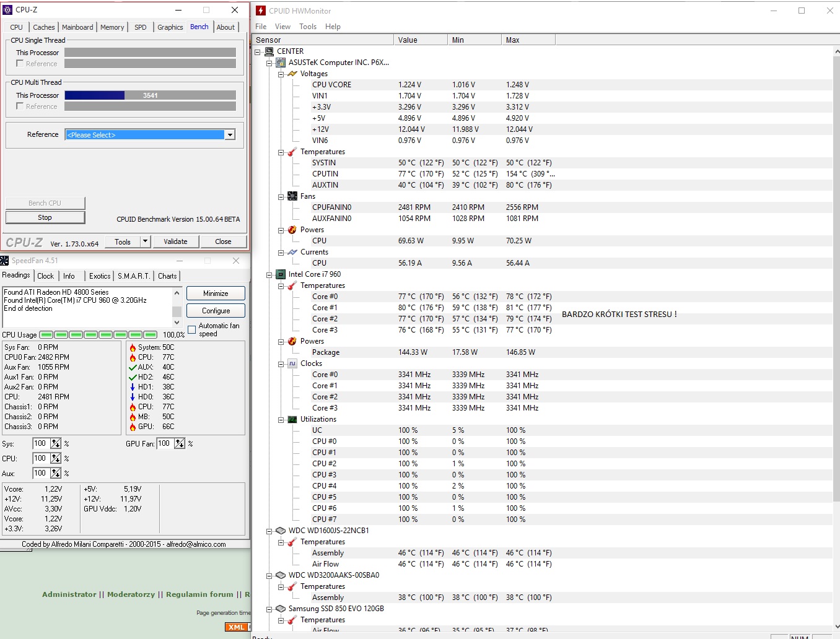This screenshot has height=639, width=840.
Task: Click the Sys fan speed percentage field
Action: (x=40, y=443)
